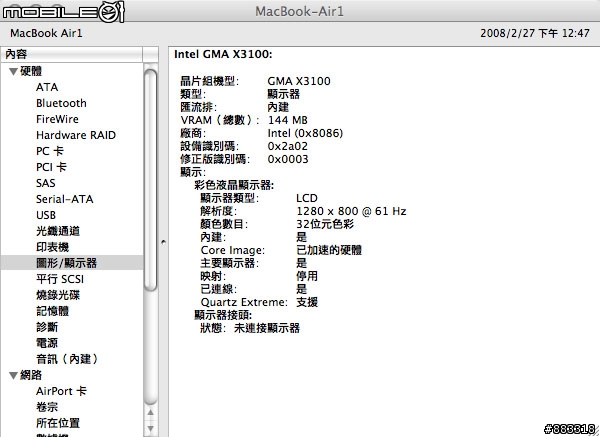Select 所在位置 locations entry
The width and height of the screenshot is (600, 437).
[58, 423]
